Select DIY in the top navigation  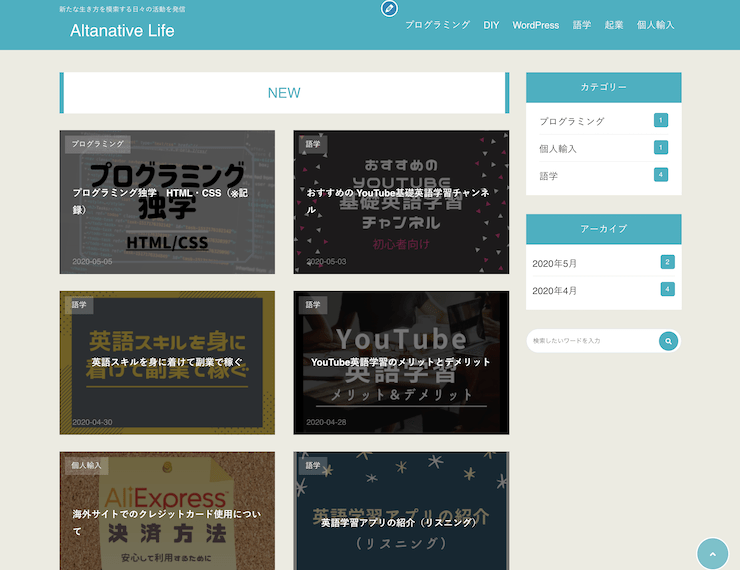point(491,25)
